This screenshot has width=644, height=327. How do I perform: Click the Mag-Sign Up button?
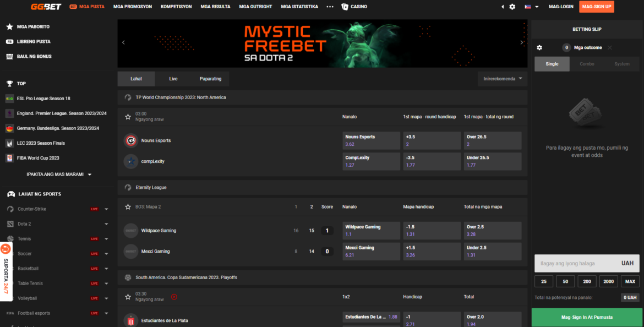[x=597, y=7]
